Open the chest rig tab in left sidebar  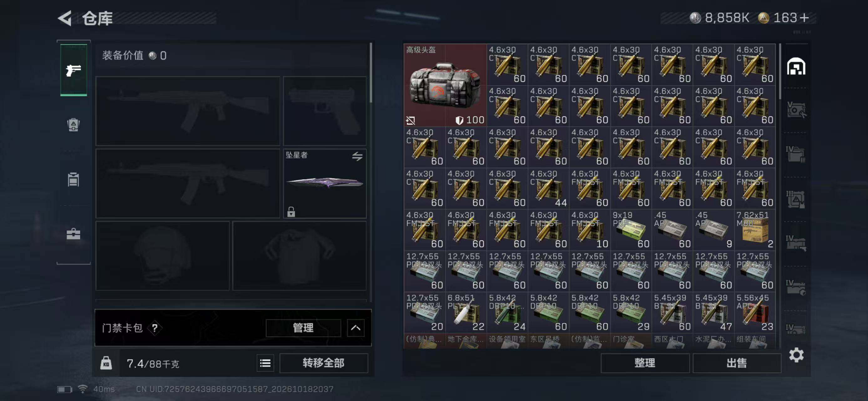(x=74, y=180)
